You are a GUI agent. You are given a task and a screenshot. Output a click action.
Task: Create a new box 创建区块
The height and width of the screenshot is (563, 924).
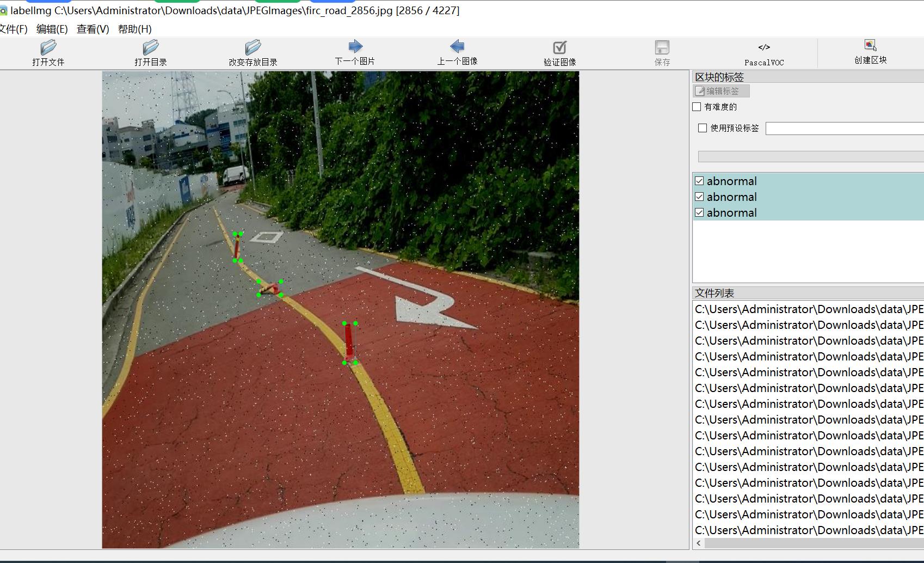click(x=870, y=52)
